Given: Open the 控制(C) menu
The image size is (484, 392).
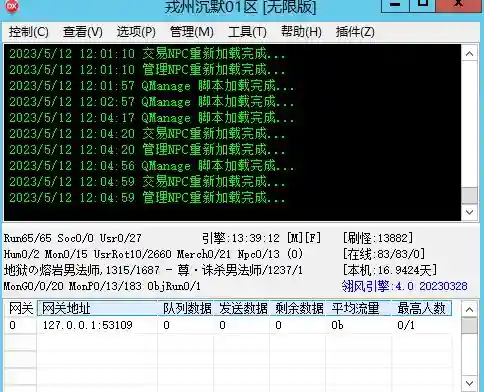Looking at the screenshot, I should (29, 32).
